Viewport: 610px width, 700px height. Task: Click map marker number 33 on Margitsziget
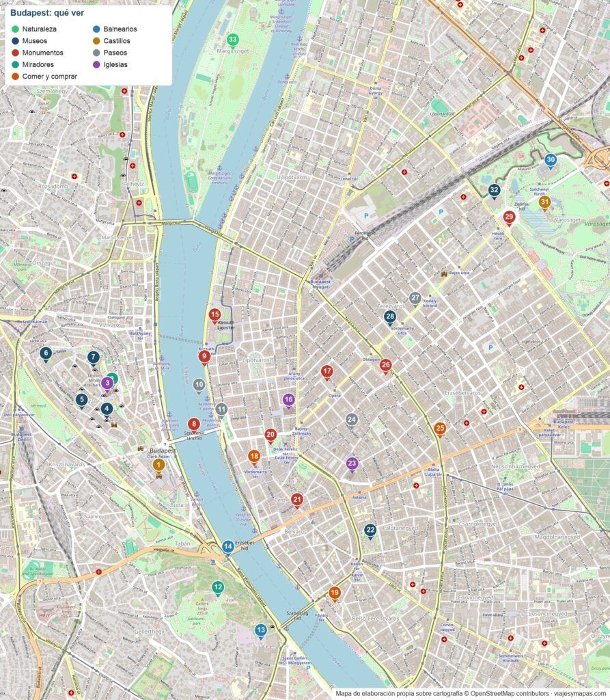click(232, 40)
